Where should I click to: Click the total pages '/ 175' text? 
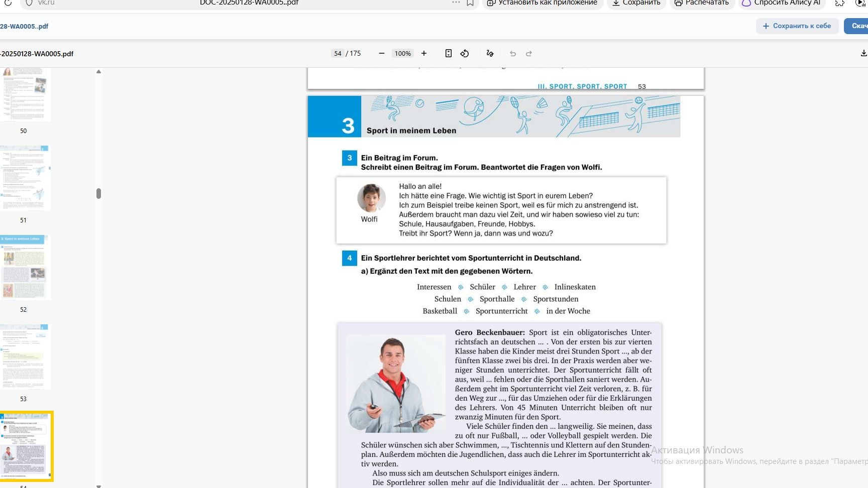click(353, 53)
